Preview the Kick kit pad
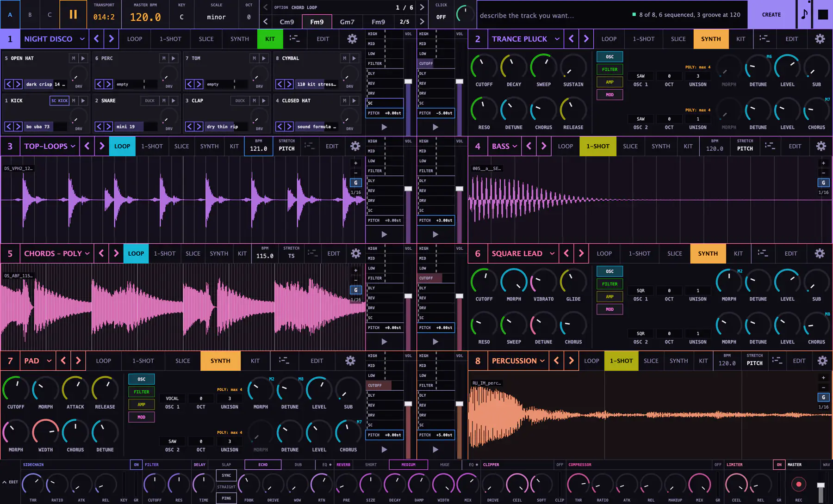This screenshot has width=833, height=504. 83,100
